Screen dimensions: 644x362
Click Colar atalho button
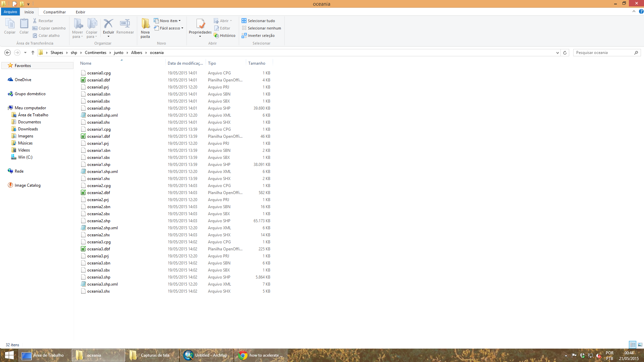(x=46, y=36)
